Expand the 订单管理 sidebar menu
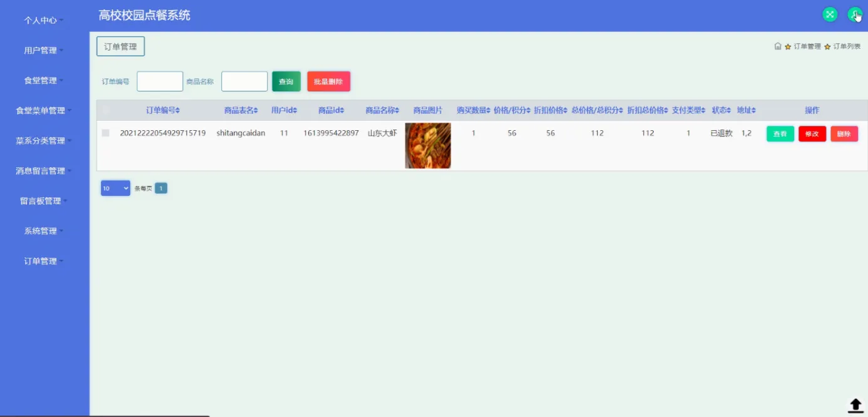868x417 pixels. [x=44, y=260]
